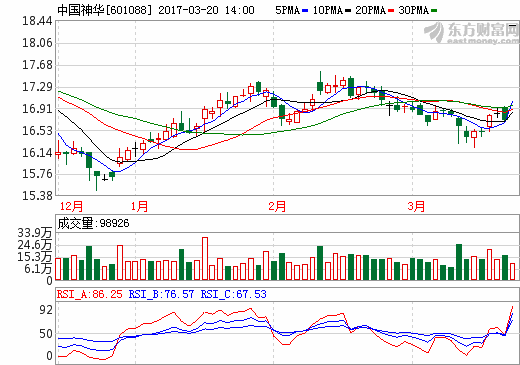520x365 pixels.
Task: Click the 15.38 price axis label
Action: (37, 196)
